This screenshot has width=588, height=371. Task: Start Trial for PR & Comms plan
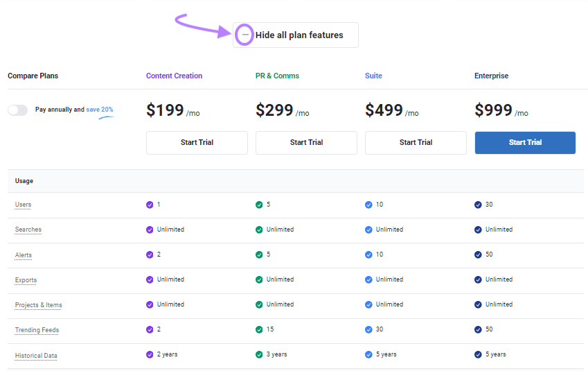coord(306,143)
